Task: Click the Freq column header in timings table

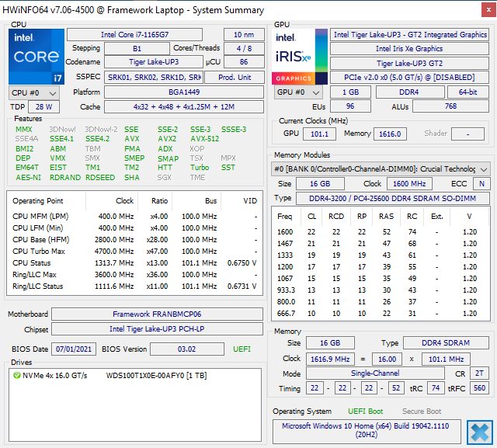Action: click(285, 217)
